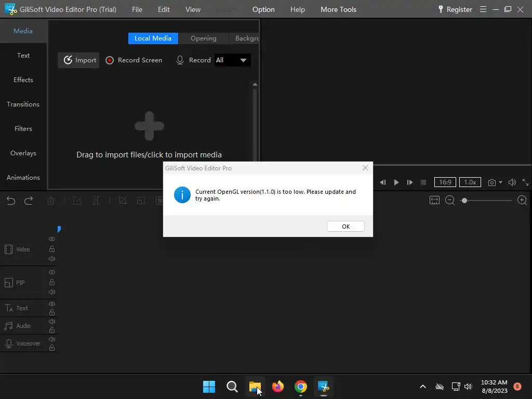Image resolution: width=532 pixels, height=399 pixels.
Task: Click the timeline zoom slider handle
Action: pyautogui.click(x=464, y=201)
